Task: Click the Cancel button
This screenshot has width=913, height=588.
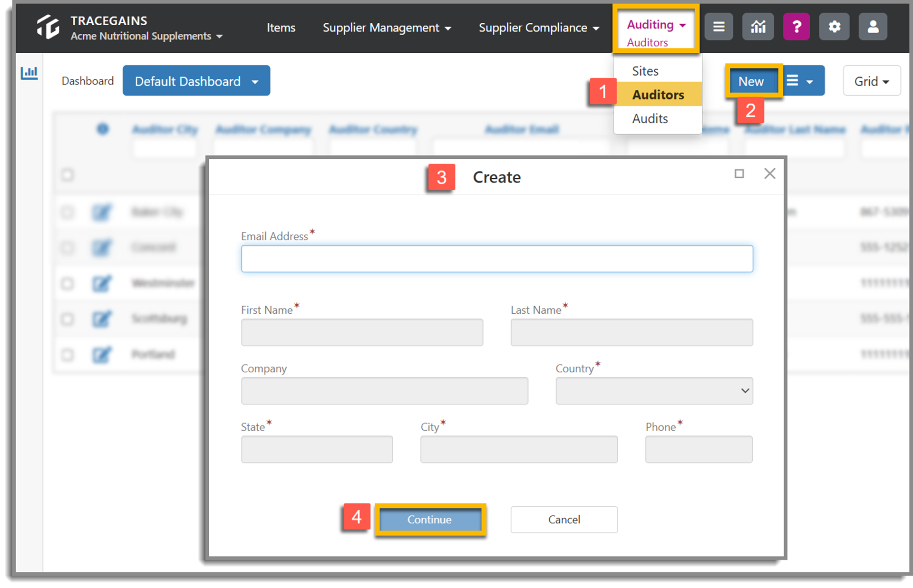Action: tap(564, 520)
